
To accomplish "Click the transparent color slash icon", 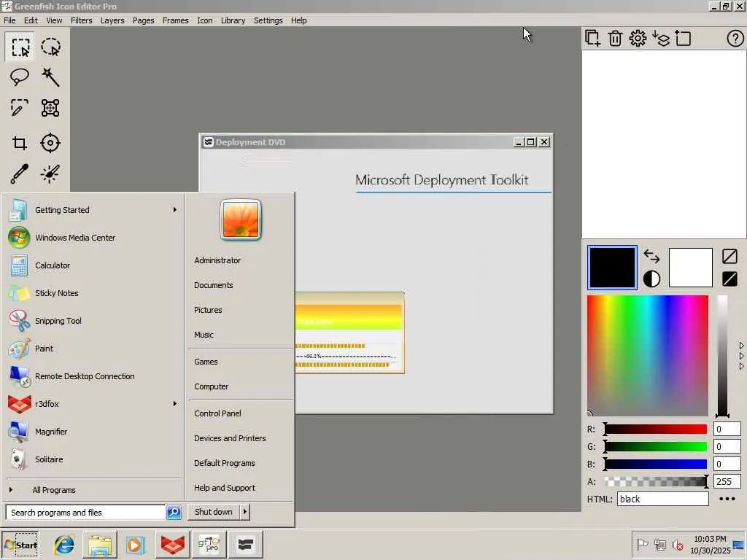I will coord(729,256).
